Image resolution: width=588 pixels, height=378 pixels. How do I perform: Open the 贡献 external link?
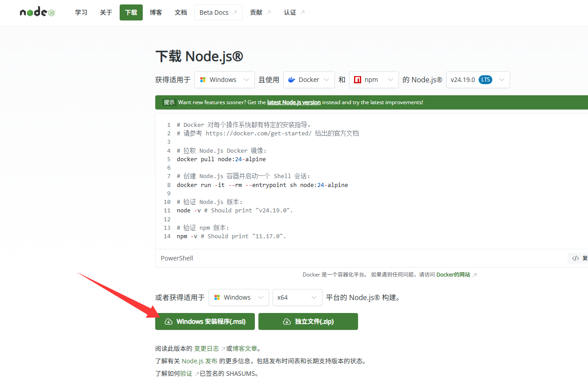[261, 12]
